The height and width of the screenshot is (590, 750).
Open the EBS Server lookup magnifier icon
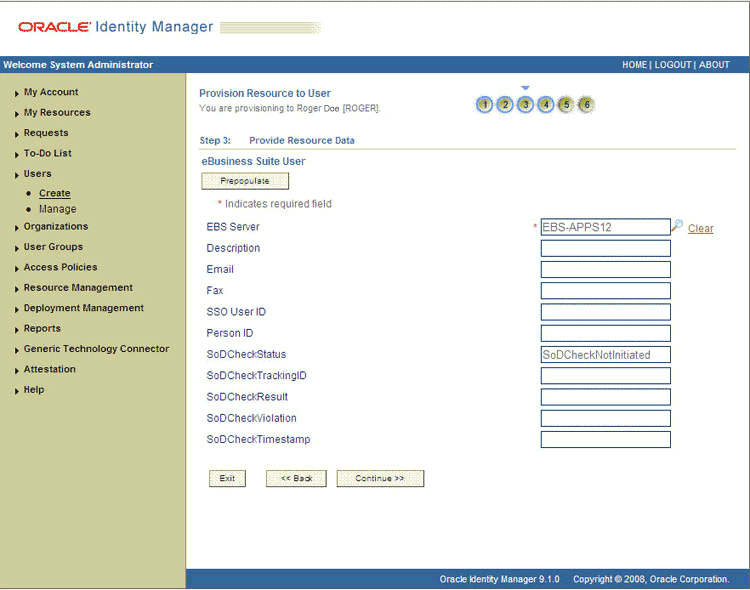coord(677,225)
